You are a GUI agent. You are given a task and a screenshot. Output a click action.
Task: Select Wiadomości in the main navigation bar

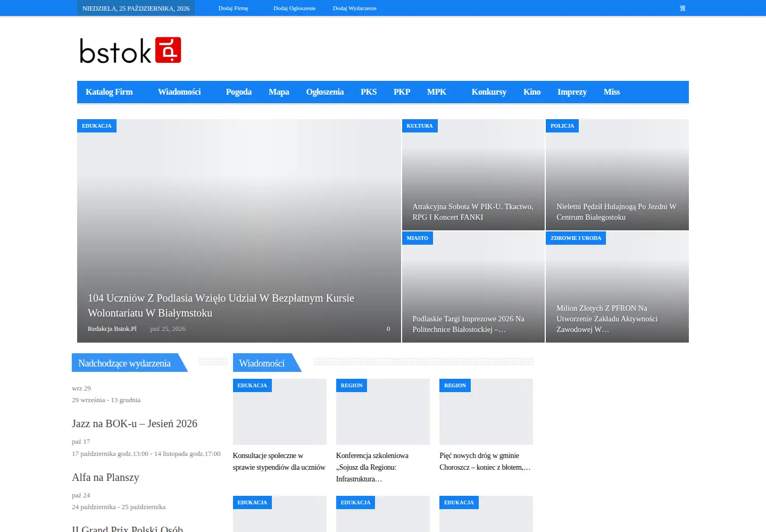pos(179,92)
